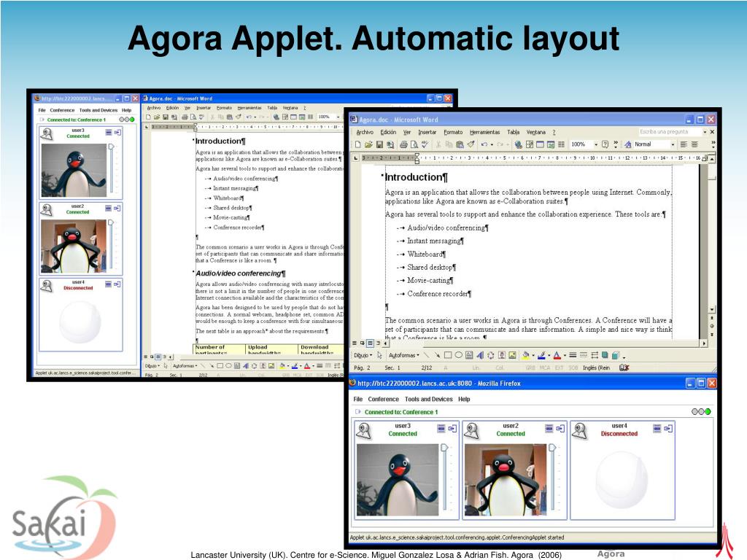Open Archivo menu in front Word window
Viewport: 747px width, 560px height.
pos(365,132)
